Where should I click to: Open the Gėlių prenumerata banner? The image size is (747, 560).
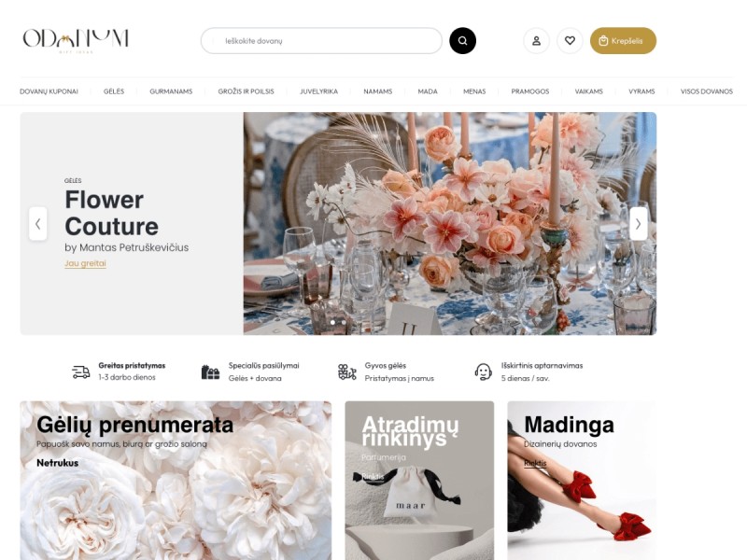[x=176, y=481]
